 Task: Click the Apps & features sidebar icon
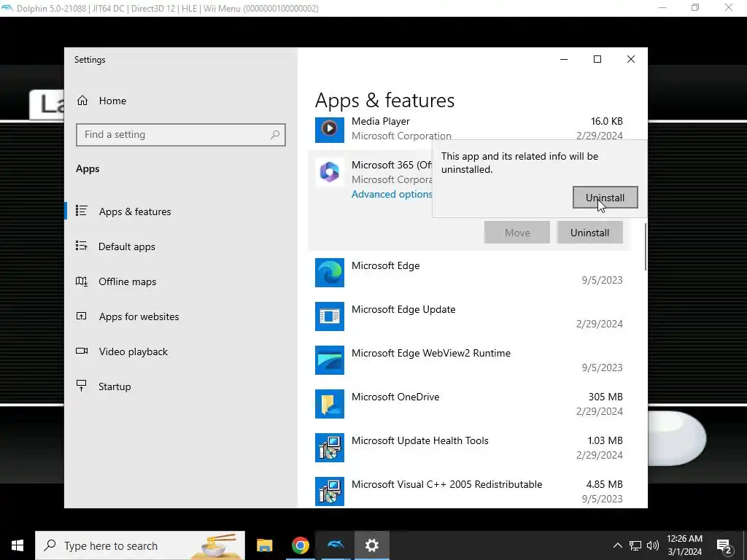click(x=82, y=211)
